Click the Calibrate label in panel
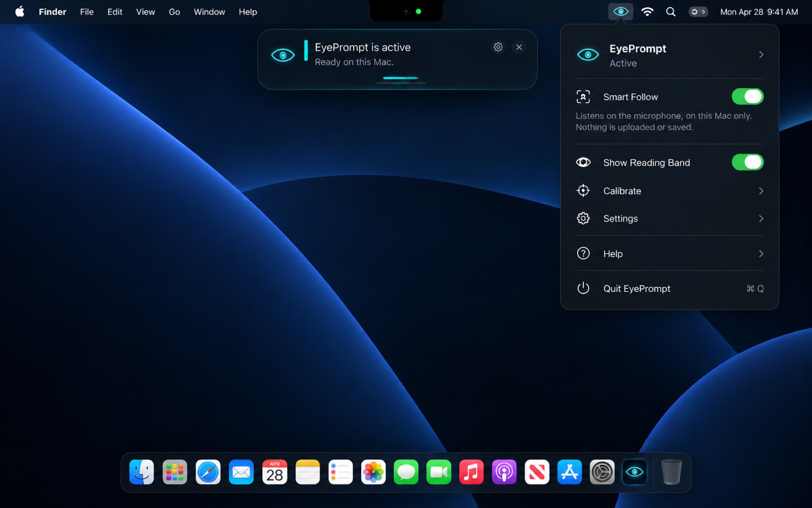The width and height of the screenshot is (812, 508). click(x=622, y=191)
